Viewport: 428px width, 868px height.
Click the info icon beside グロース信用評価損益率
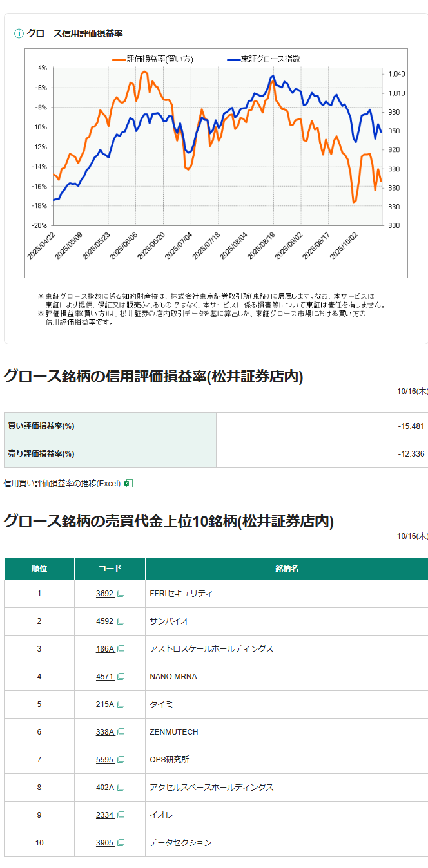click(x=19, y=33)
